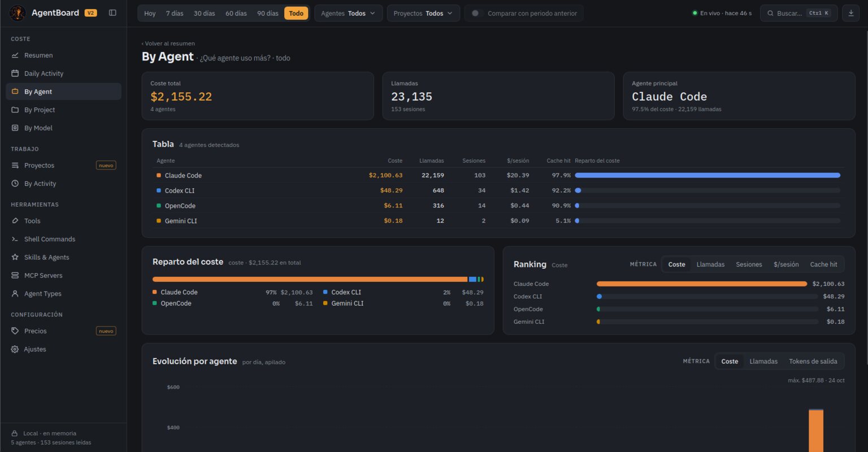This screenshot has width=868, height=452.
Task: Click the search field Buscar
Action: [x=798, y=13]
